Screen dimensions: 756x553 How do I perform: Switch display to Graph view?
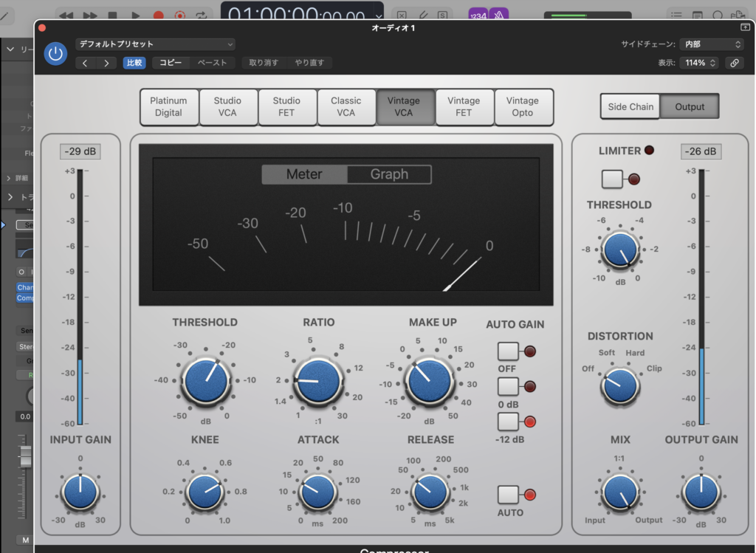389,174
